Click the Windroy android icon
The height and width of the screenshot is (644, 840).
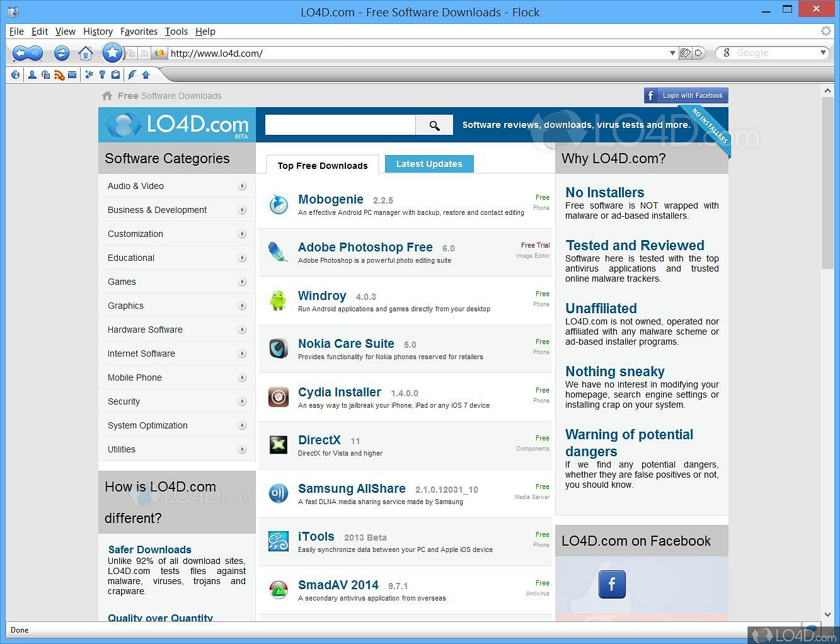point(279,301)
